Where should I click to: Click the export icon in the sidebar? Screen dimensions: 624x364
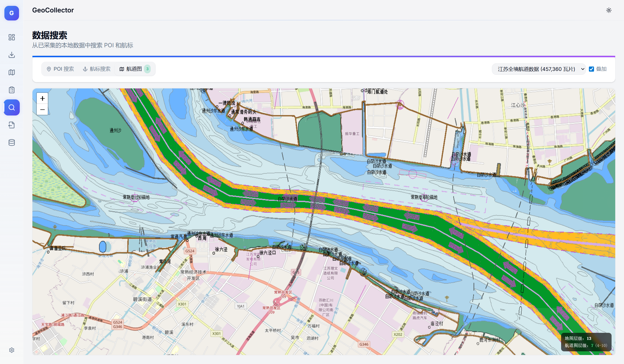tap(11, 125)
